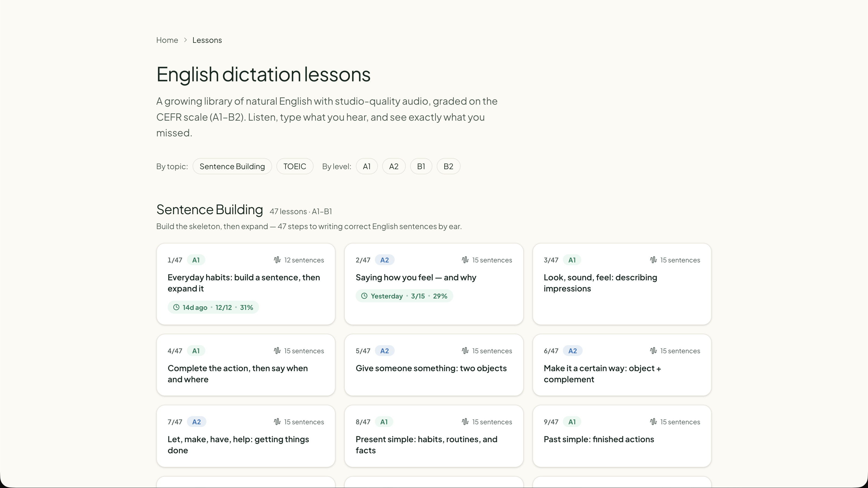The image size is (868, 488).
Task: Open lesson Everyday habits: build a sentence
Action: [x=246, y=284]
